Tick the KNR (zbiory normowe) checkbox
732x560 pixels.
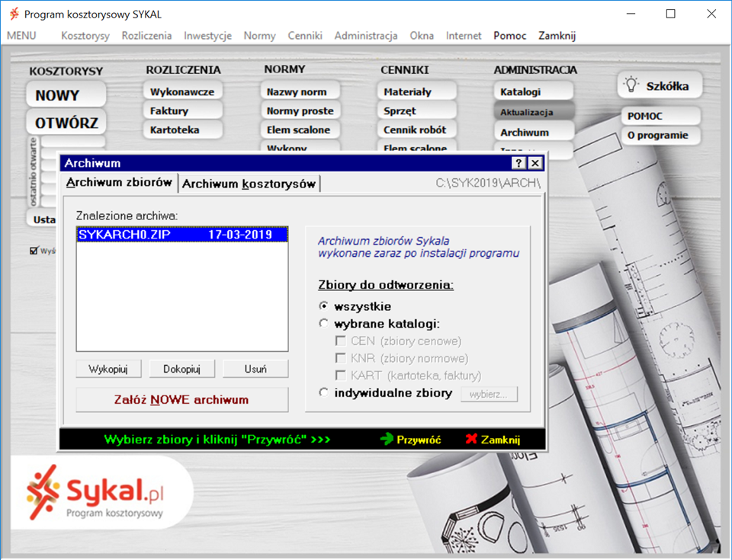pos(341,358)
